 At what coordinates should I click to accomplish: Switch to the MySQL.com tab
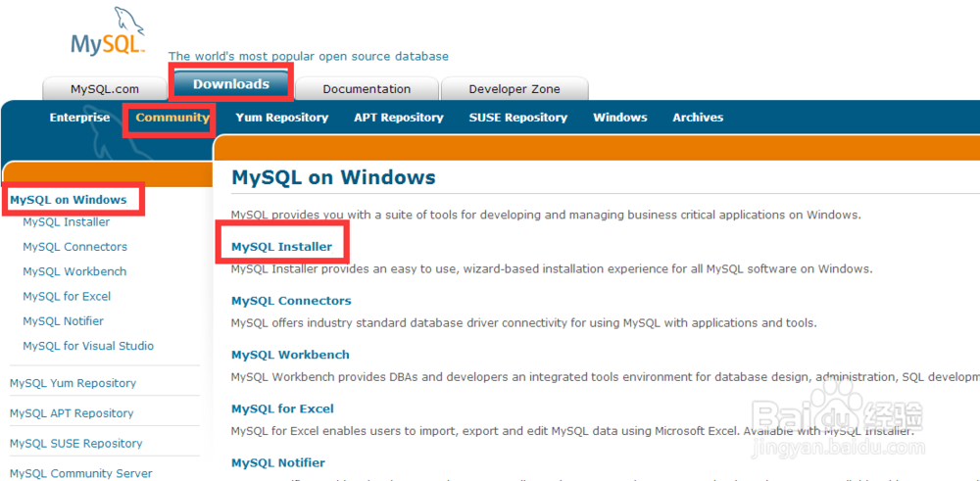point(105,89)
